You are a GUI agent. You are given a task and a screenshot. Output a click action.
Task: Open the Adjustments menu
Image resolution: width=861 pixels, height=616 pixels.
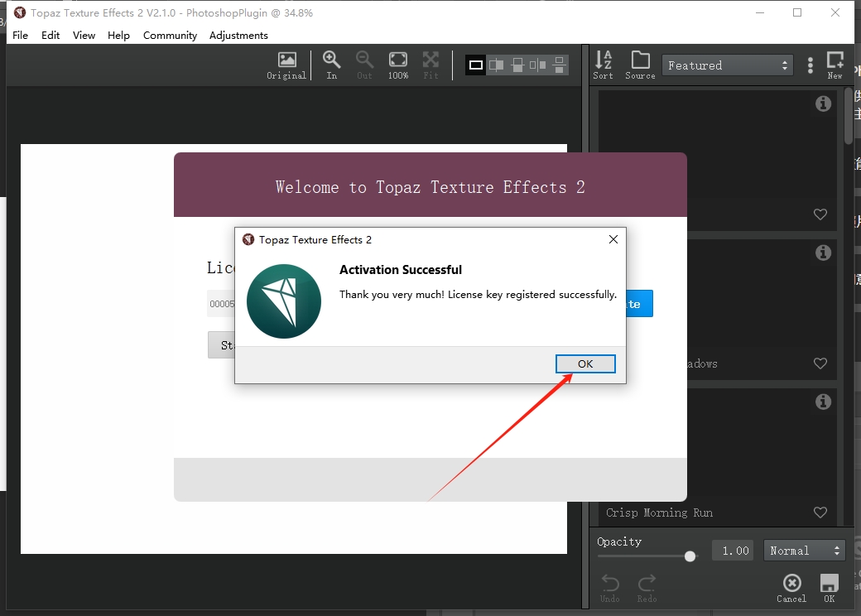click(239, 35)
